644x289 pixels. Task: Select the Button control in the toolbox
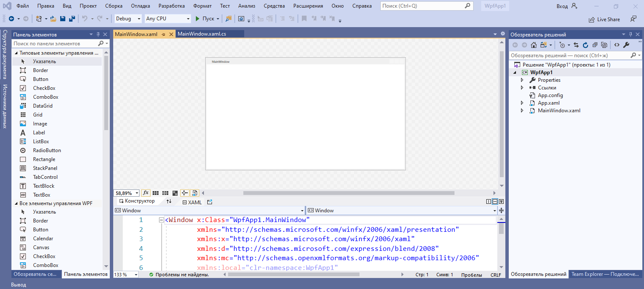point(41,79)
